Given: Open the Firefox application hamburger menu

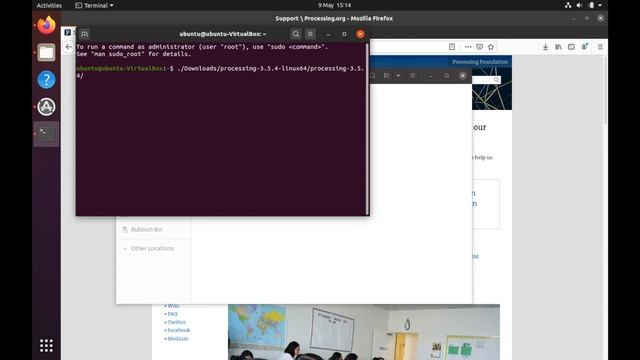Looking at the screenshot, I should 600,47.
